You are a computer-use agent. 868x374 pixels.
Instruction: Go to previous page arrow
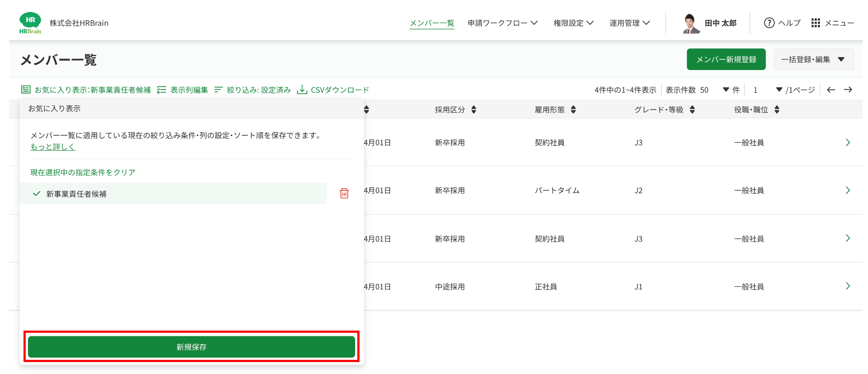coord(831,90)
